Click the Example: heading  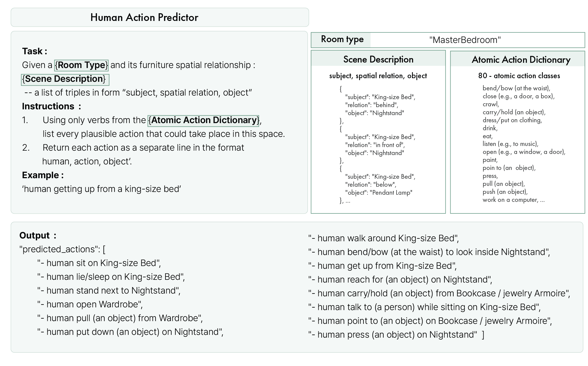pos(43,175)
